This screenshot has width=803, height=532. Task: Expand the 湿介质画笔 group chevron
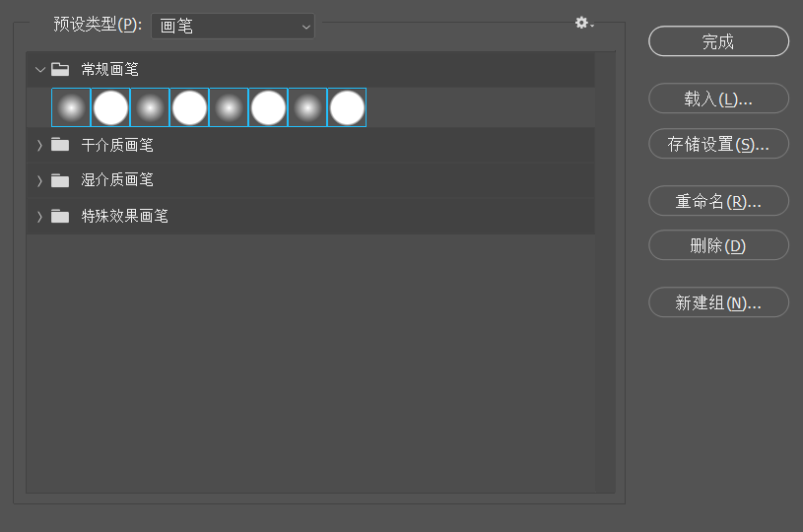[40, 180]
